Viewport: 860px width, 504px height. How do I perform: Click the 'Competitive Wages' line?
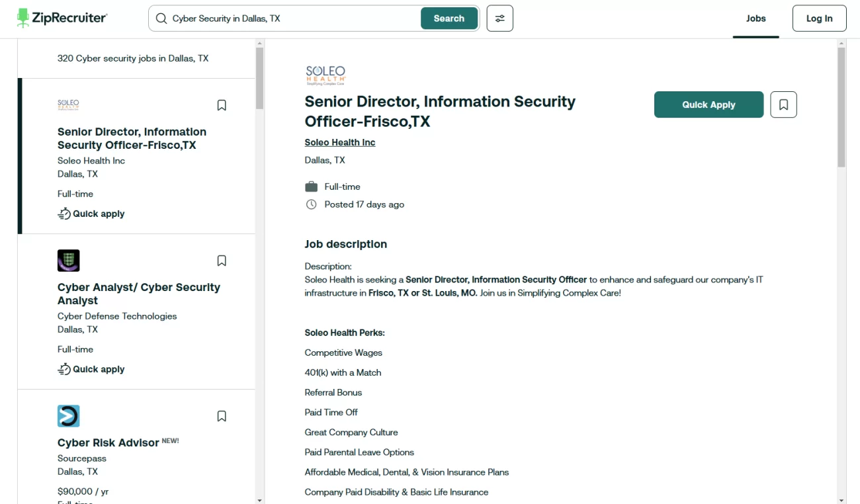343,353
